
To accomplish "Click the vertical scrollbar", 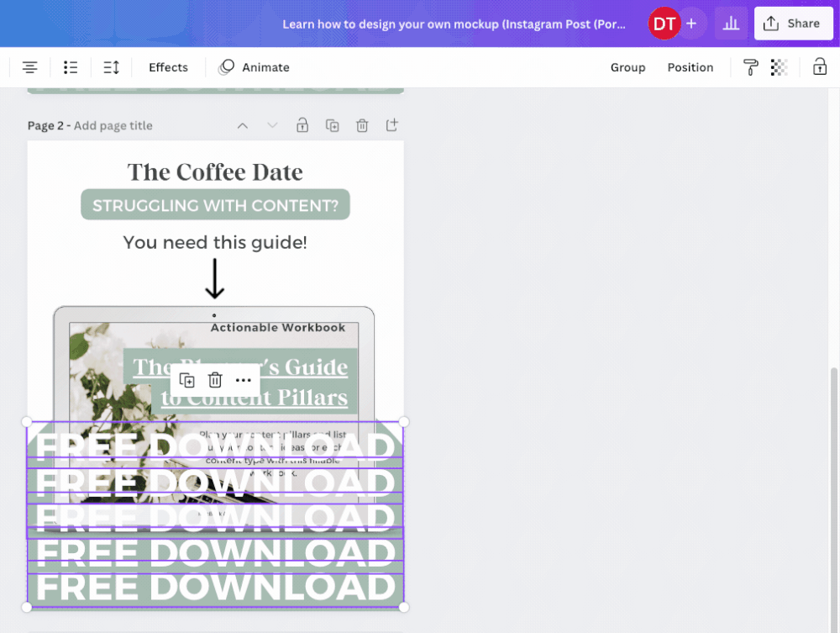I will (833, 498).
